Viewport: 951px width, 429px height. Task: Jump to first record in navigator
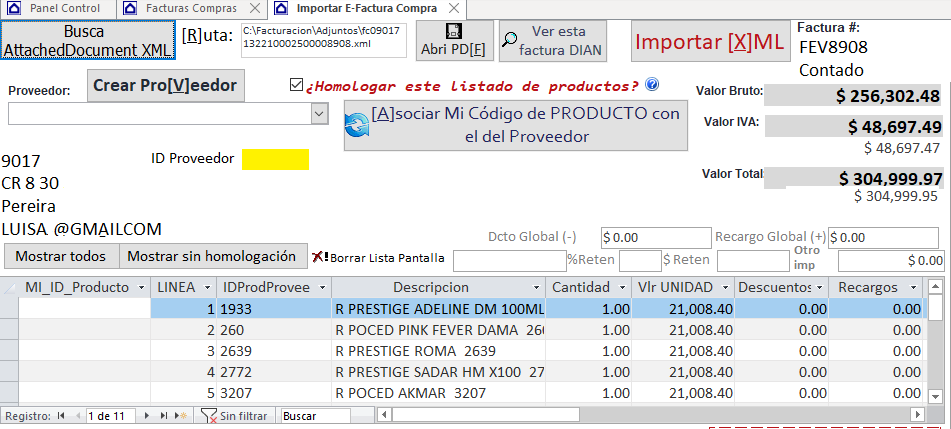[x=61, y=415]
